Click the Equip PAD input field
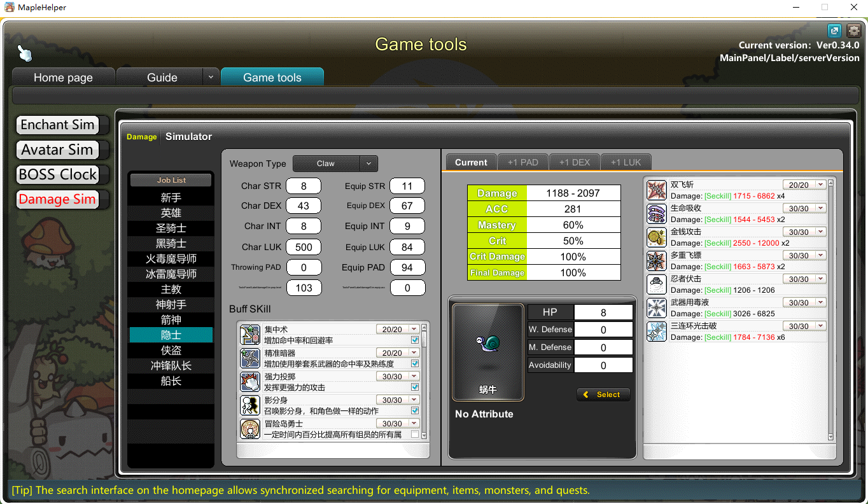The height and width of the screenshot is (504, 868). (407, 267)
